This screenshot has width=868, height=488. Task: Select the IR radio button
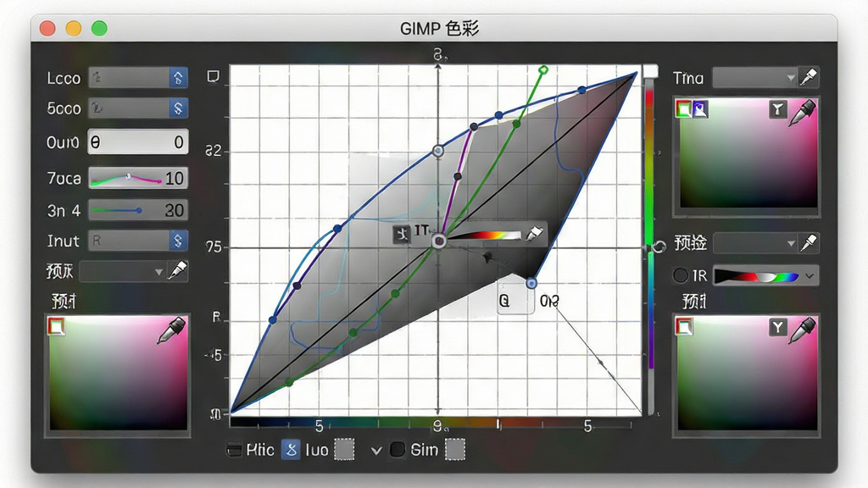[x=681, y=275]
